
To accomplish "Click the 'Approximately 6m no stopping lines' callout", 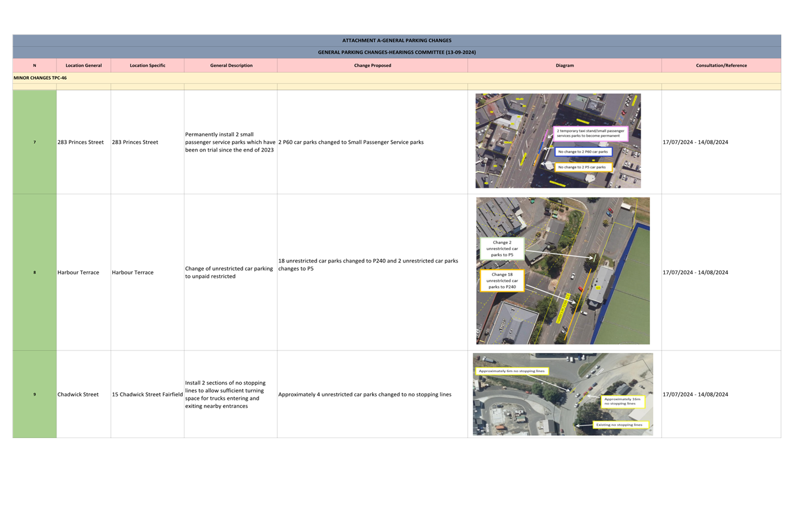I will click(x=512, y=371).
